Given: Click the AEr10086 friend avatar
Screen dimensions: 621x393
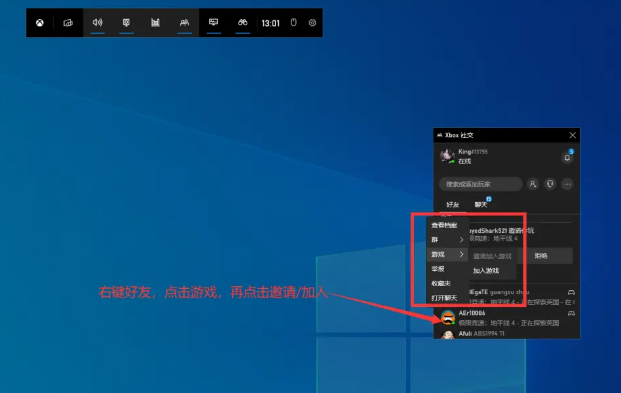Looking at the screenshot, I should (448, 318).
